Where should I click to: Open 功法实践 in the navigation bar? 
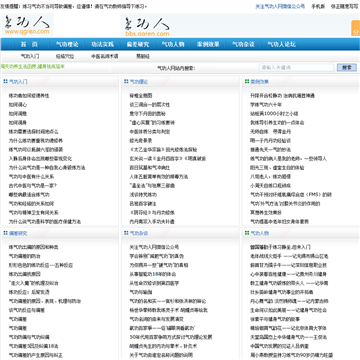(x=102, y=44)
